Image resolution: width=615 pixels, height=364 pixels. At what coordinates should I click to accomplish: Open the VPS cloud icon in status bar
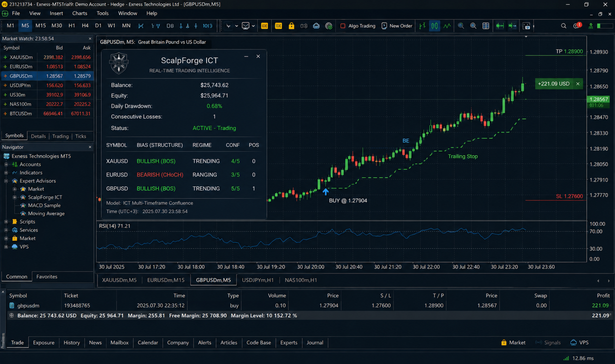point(579,342)
